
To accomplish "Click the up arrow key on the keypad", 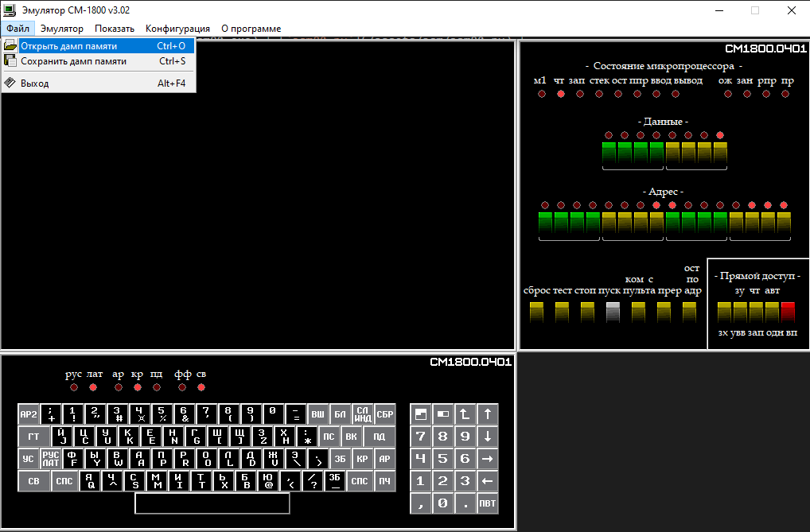I will pos(487,414).
